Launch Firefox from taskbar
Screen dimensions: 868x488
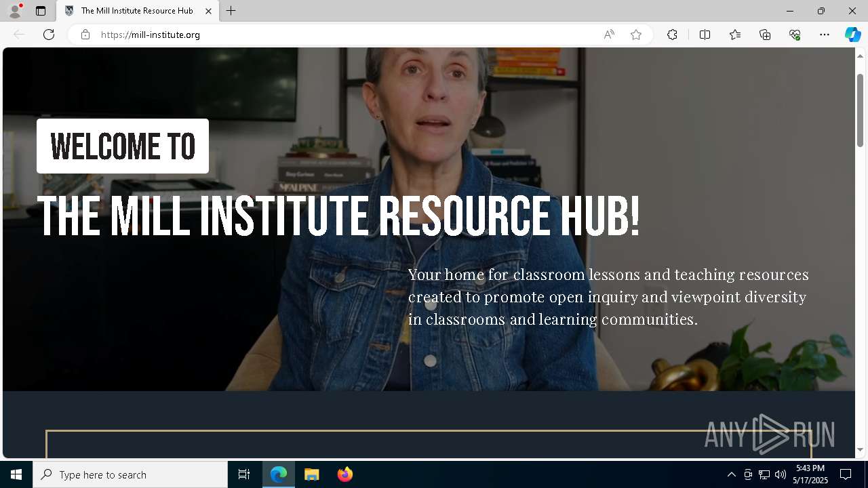[x=344, y=474]
